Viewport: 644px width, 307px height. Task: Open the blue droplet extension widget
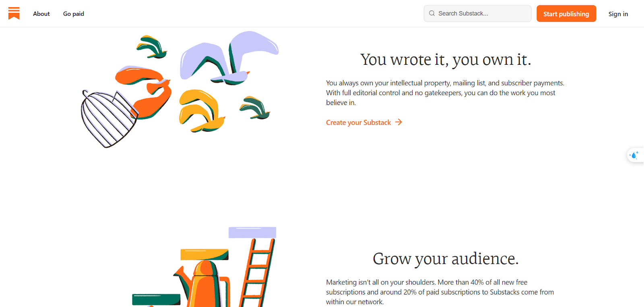pyautogui.click(x=635, y=155)
